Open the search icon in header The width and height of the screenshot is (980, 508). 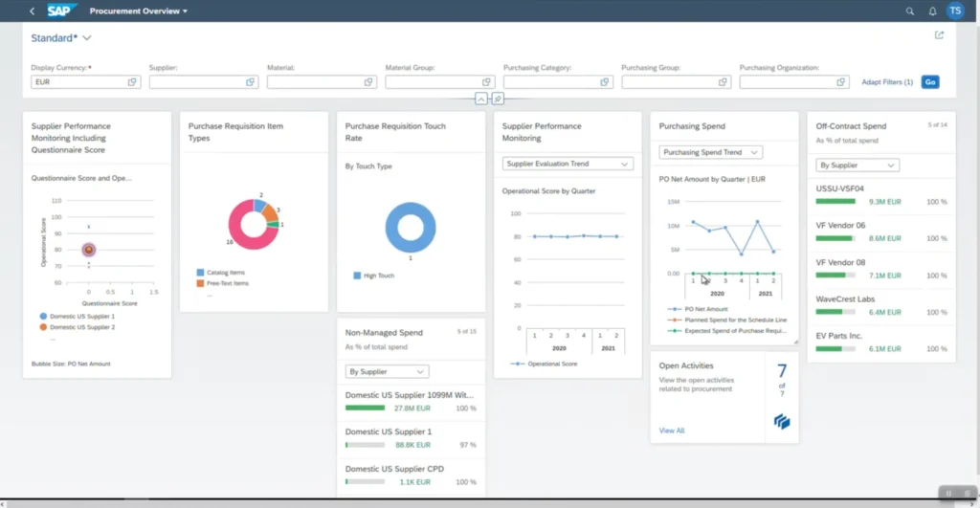909,11
